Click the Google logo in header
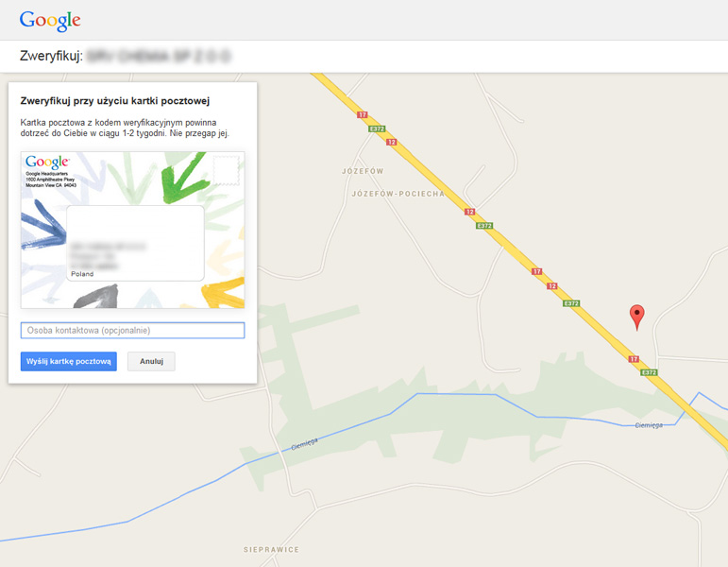The width and height of the screenshot is (728, 567). [50, 21]
